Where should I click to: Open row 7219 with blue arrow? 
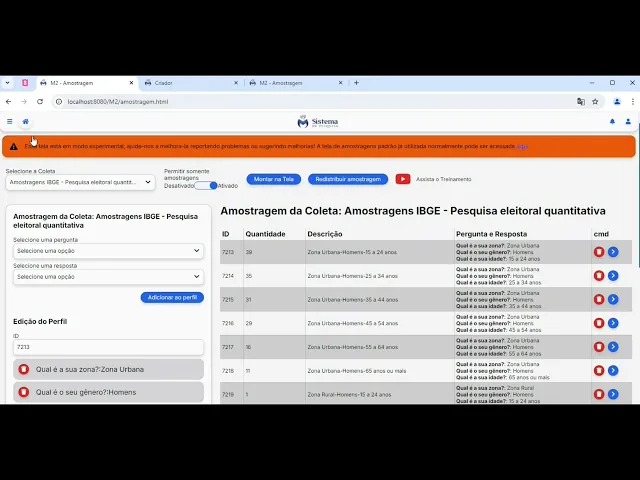613,394
